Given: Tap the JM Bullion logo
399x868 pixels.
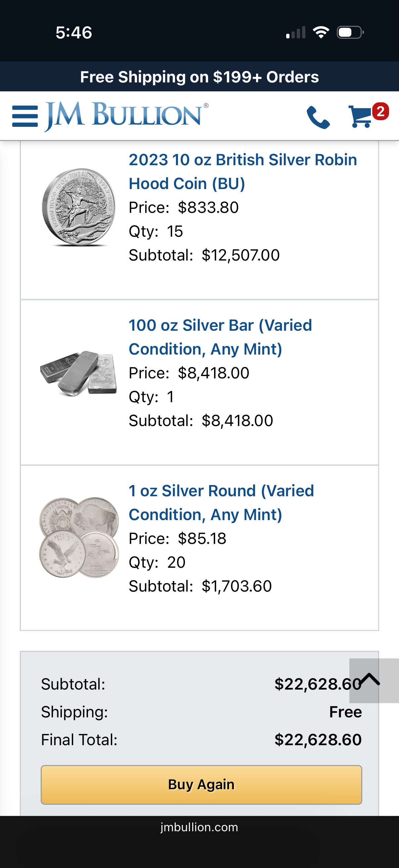Looking at the screenshot, I should [126, 116].
